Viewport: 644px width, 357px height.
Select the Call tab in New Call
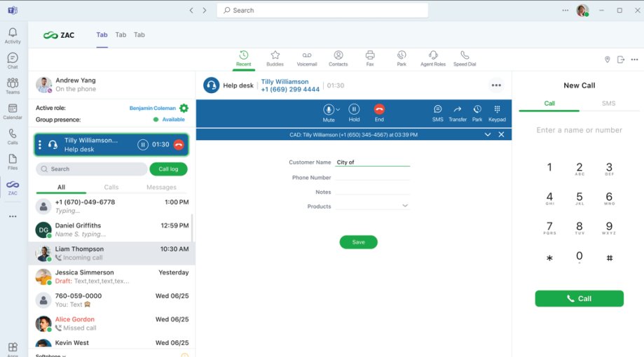point(549,104)
